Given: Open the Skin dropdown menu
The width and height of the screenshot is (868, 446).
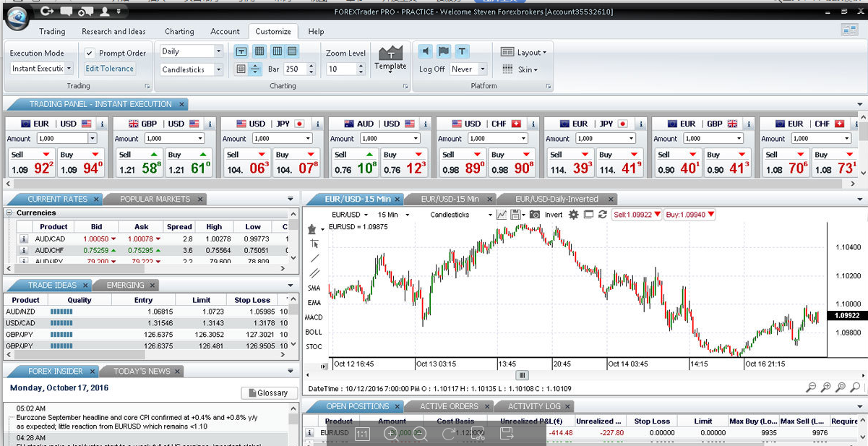Looking at the screenshot, I should pyautogui.click(x=520, y=69).
